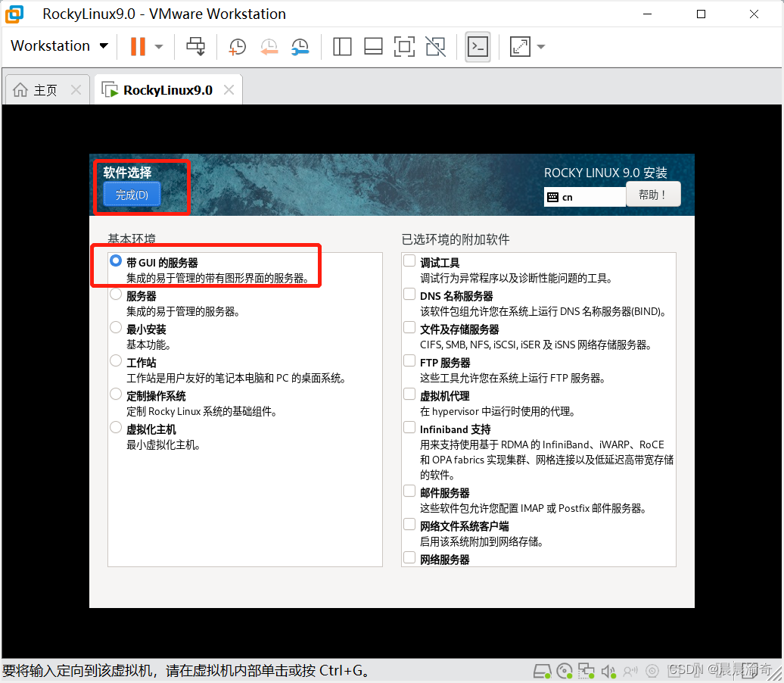Screen dimensions: 784x683
Task: Check the 网络文件系统客户端 add-on
Action: click(x=409, y=525)
